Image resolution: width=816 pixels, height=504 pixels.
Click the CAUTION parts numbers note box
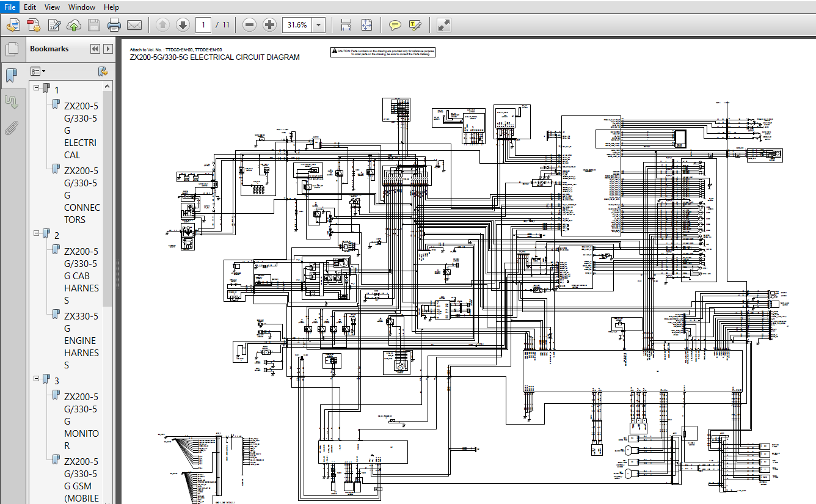point(383,52)
